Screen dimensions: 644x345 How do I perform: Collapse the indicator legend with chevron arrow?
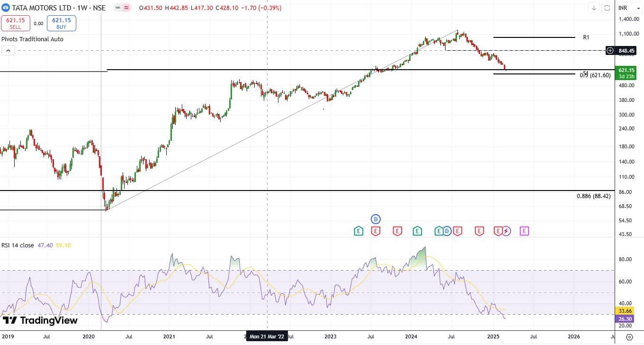pos(8,50)
